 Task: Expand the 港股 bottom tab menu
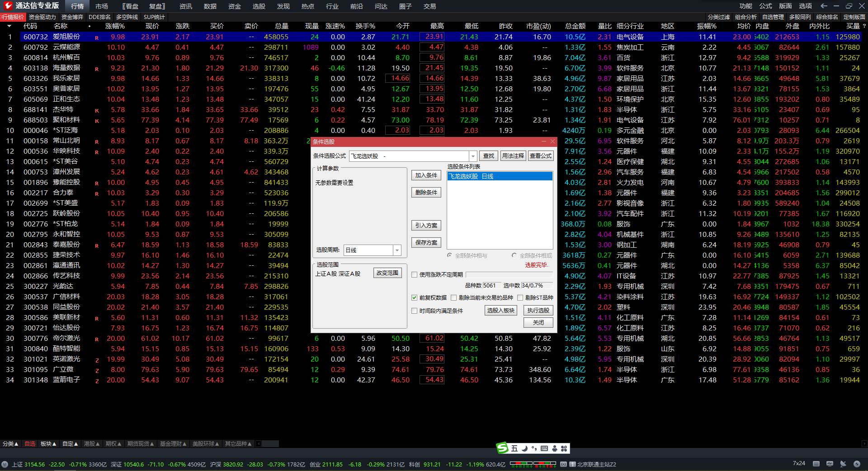tap(92, 444)
